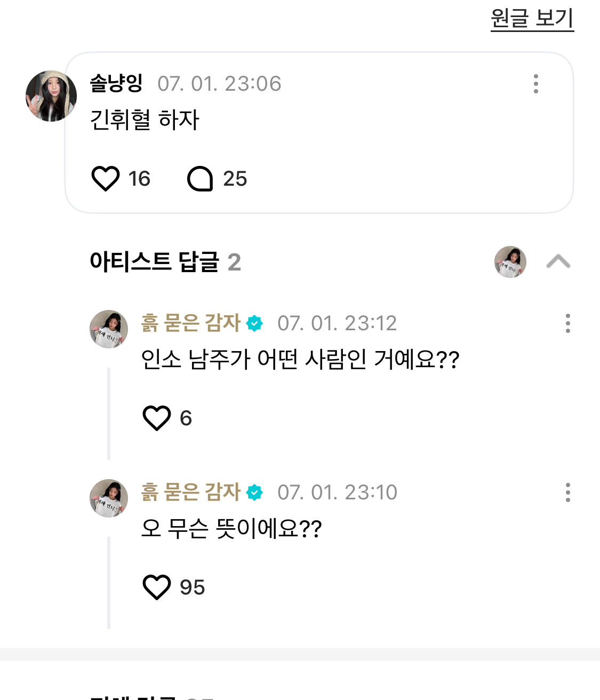Image resolution: width=600 pixels, height=700 pixels.
Task: Open 흙 묻은 감자 profile from the 23:12 reply
Action: coord(191,323)
